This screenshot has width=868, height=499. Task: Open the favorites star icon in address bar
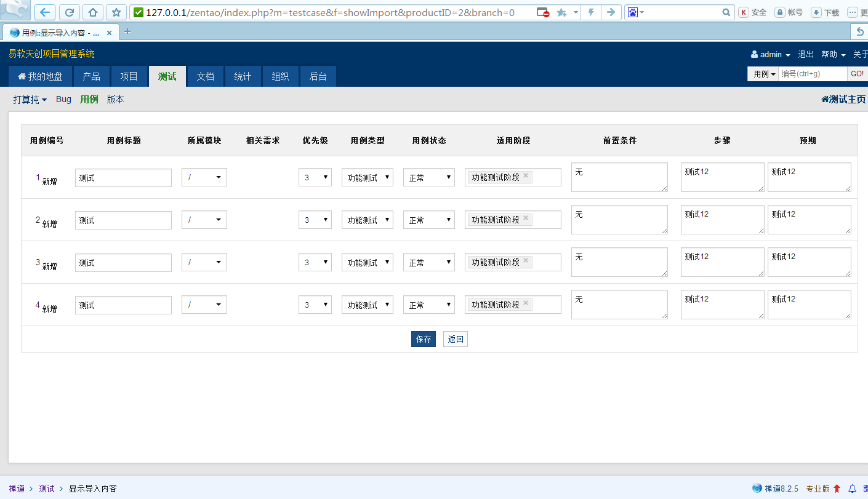561,12
